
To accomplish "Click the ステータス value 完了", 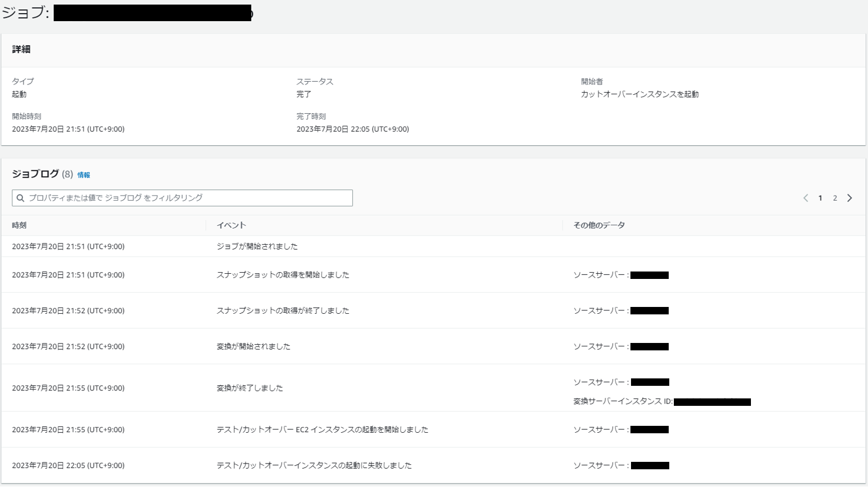I will (304, 94).
